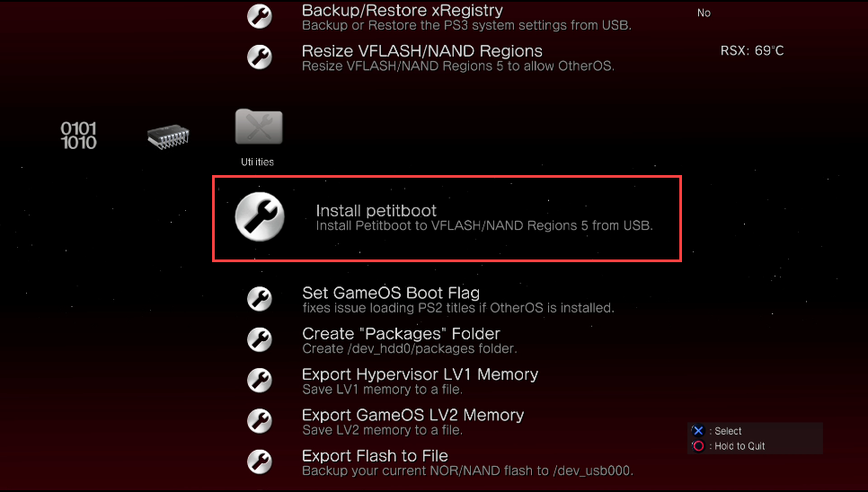Choose Export Flash to File entry

(467, 462)
